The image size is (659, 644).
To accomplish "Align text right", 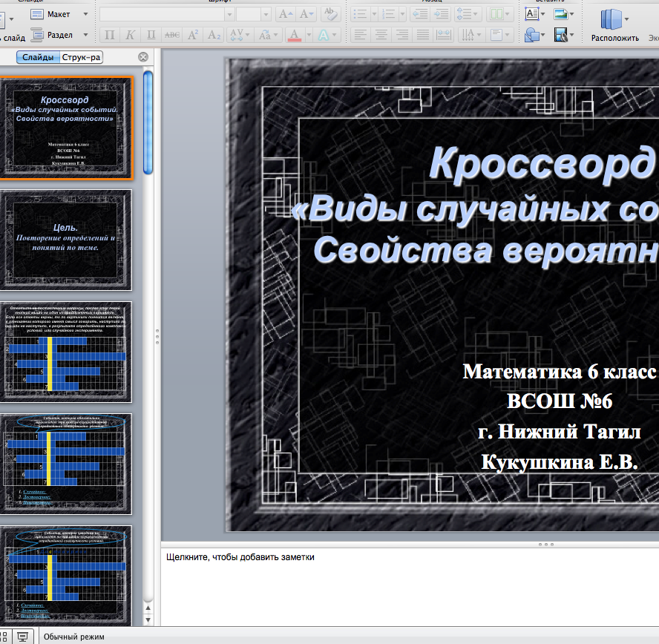I will click(x=402, y=35).
